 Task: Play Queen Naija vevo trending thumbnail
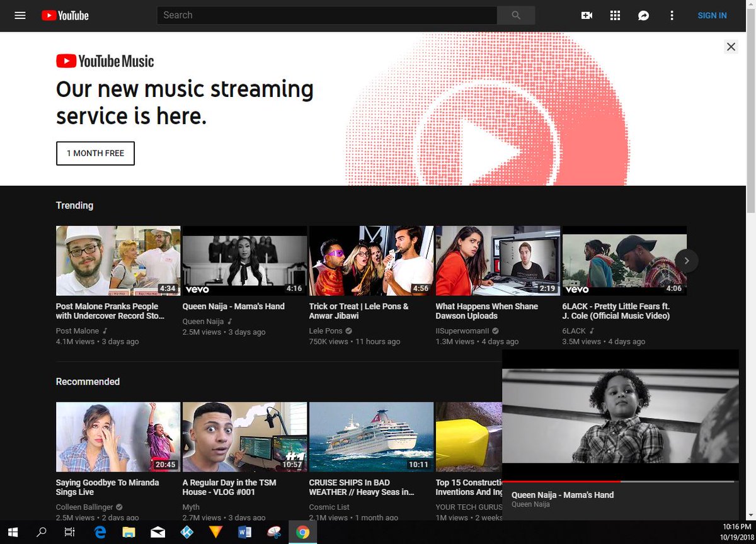pyautogui.click(x=244, y=261)
